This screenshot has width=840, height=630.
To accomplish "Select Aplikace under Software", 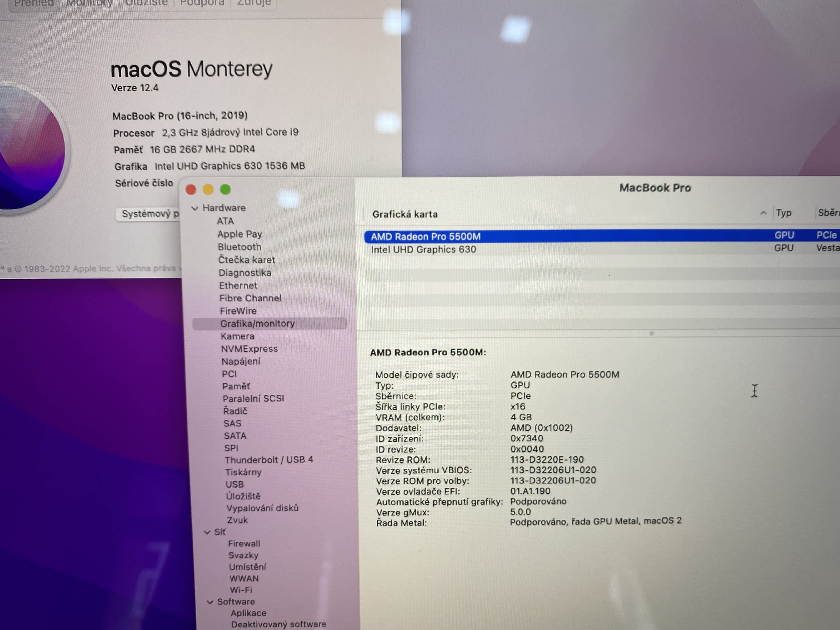I will tap(248, 613).
